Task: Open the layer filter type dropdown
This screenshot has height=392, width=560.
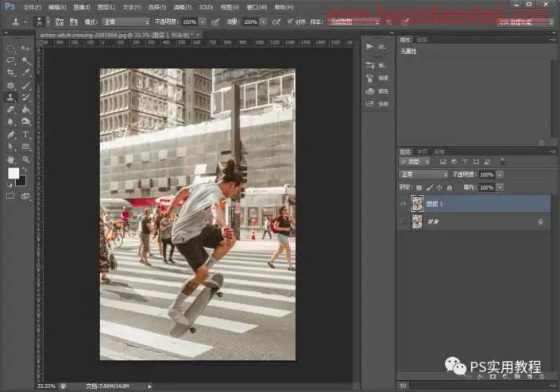Action: coord(415,162)
